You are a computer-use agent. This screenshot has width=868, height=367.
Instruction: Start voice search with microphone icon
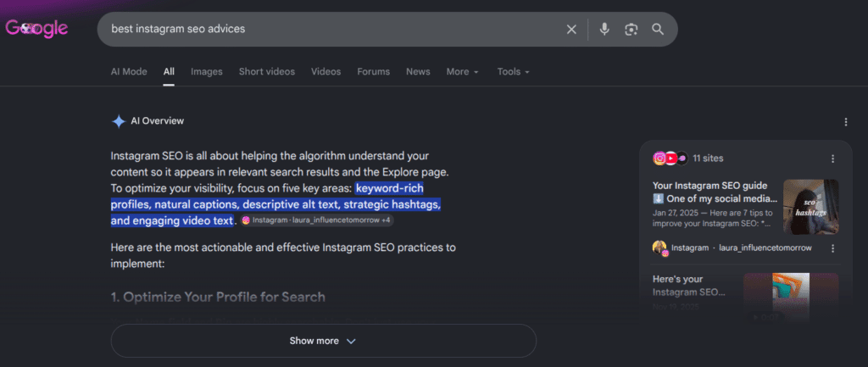pos(604,30)
